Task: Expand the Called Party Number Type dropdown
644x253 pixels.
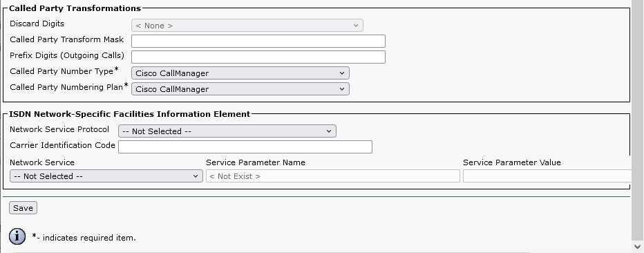Action: click(240, 73)
